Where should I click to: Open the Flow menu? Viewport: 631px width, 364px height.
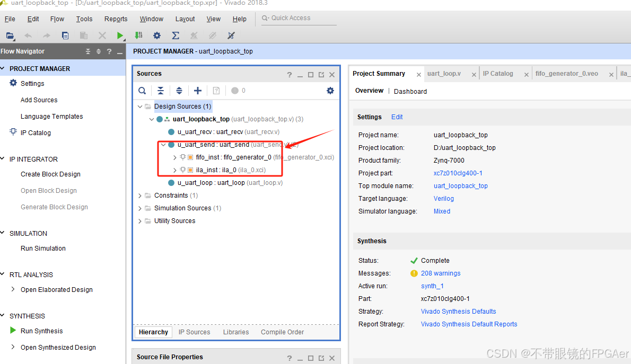click(57, 19)
